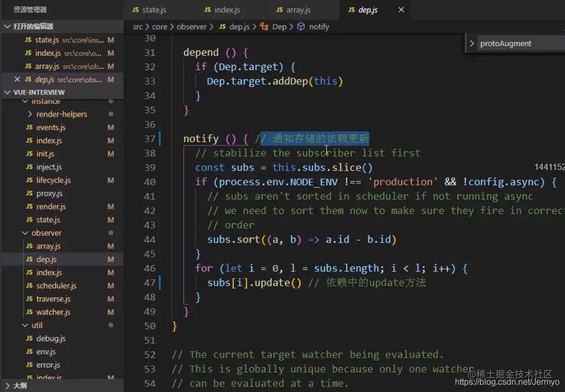Open error.js in the util folder
The width and height of the screenshot is (565, 392).
coord(62,364)
